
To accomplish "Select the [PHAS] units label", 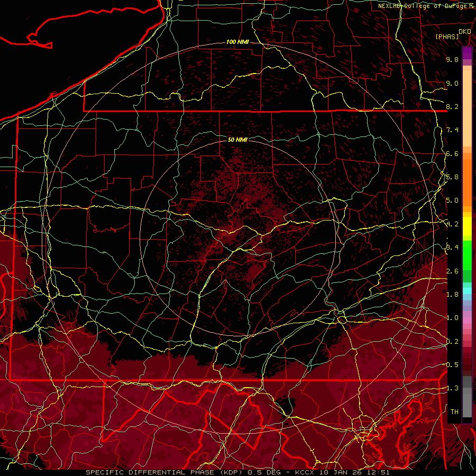I will [x=447, y=36].
